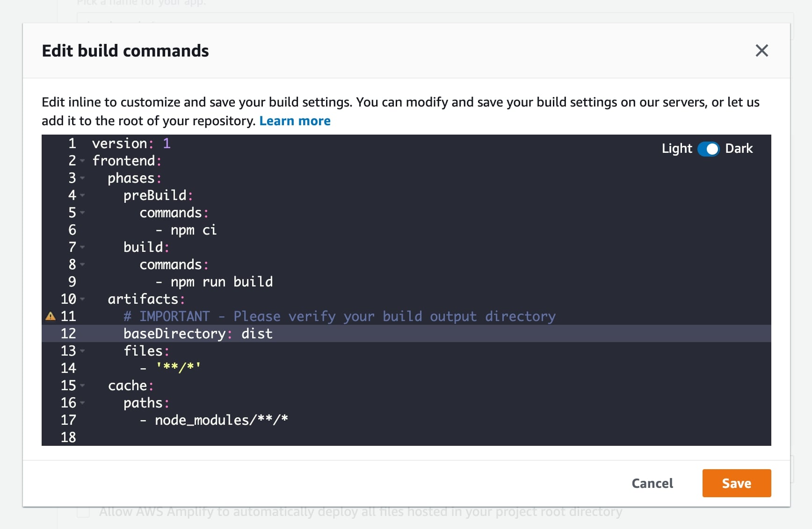The width and height of the screenshot is (812, 529).
Task: Collapse the phases section on line 3
Action: pos(82,178)
